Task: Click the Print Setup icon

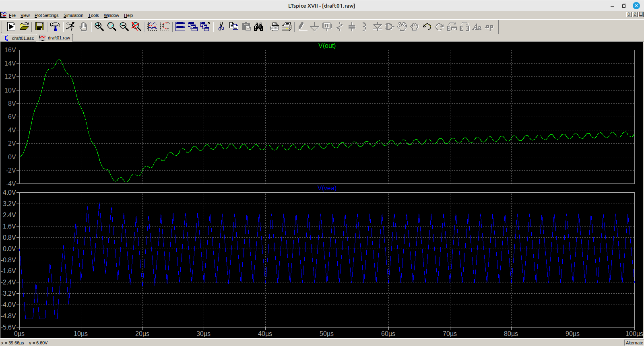Action: point(287,27)
